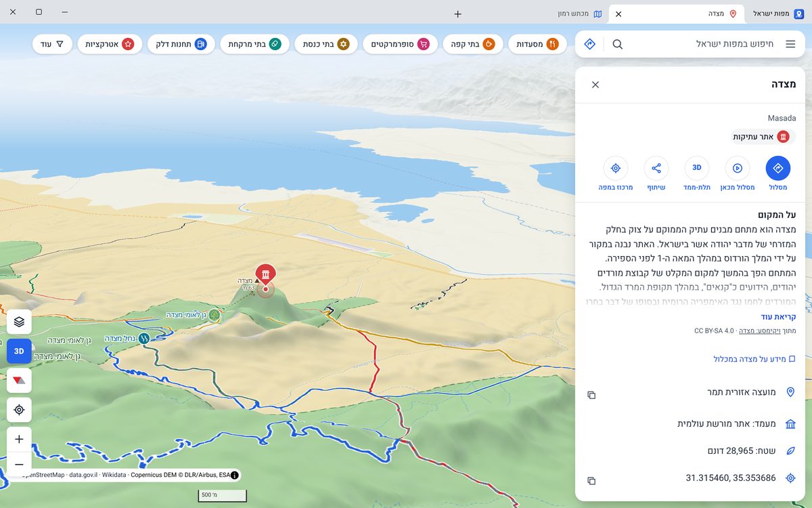The height and width of the screenshot is (508, 812).
Task: Click the search magnifier icon
Action: click(617, 44)
